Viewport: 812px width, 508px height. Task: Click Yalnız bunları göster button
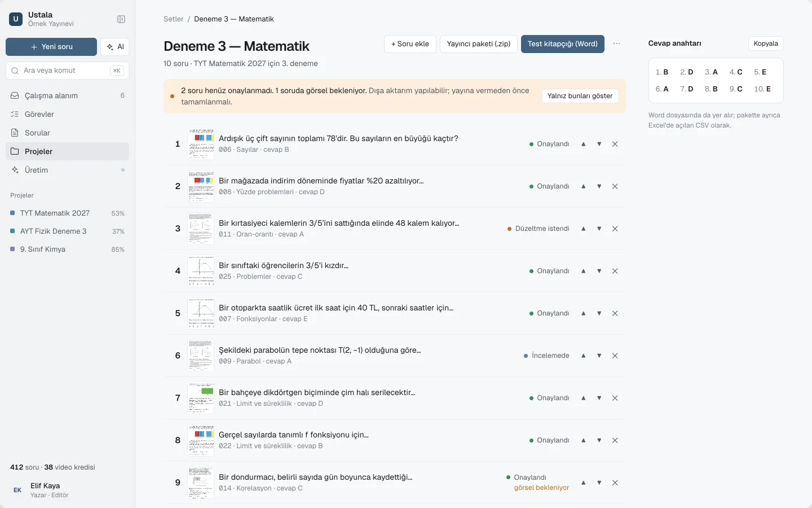(x=580, y=96)
